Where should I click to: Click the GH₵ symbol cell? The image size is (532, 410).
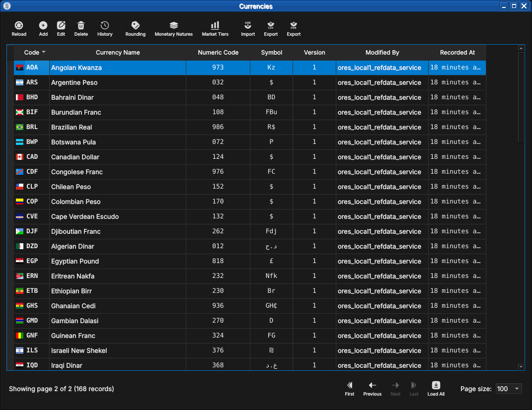[271, 306]
